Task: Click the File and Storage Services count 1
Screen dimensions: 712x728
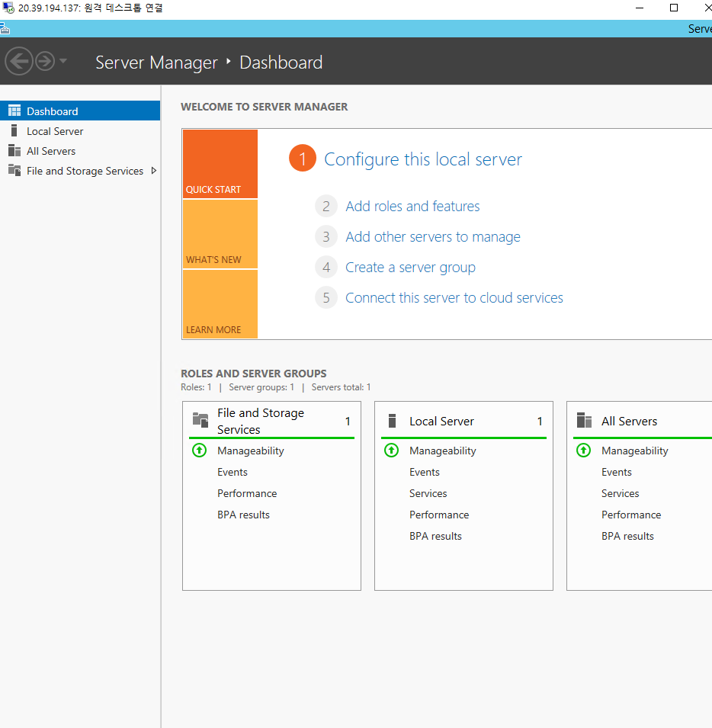Action: [x=348, y=421]
